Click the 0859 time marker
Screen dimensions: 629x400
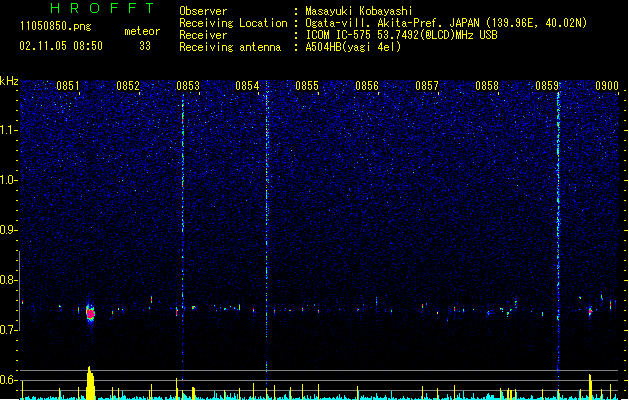(x=547, y=85)
